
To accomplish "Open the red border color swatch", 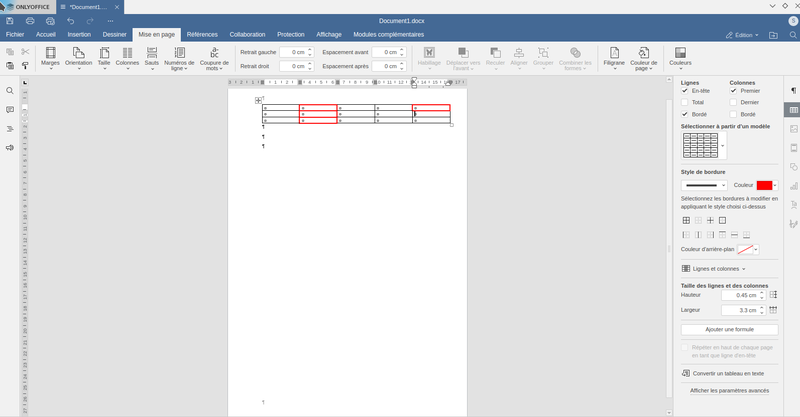I will [765, 185].
